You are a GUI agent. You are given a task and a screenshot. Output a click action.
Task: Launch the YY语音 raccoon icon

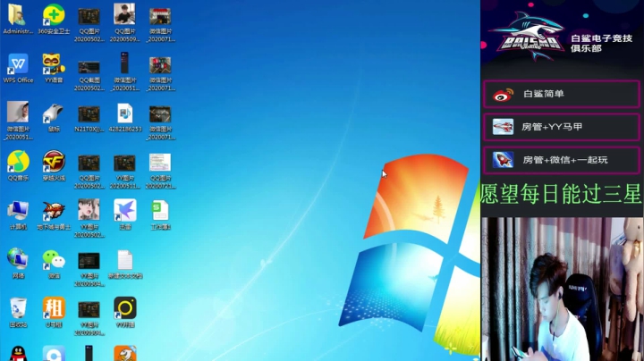(54, 68)
